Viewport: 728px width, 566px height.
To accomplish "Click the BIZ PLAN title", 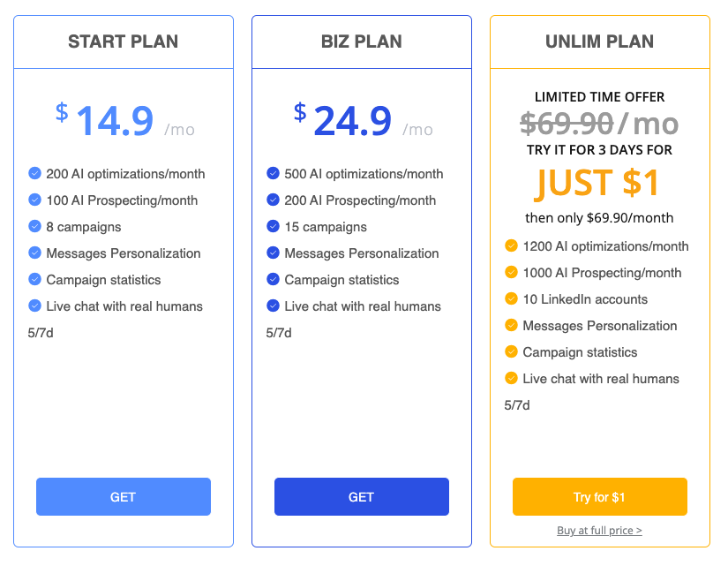I will [x=361, y=41].
